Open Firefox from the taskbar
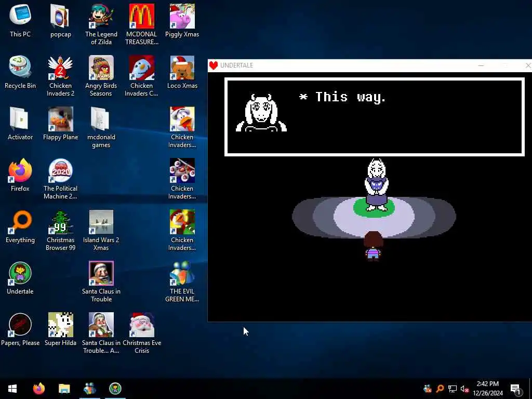This screenshot has width=532, height=399. pyautogui.click(x=38, y=389)
